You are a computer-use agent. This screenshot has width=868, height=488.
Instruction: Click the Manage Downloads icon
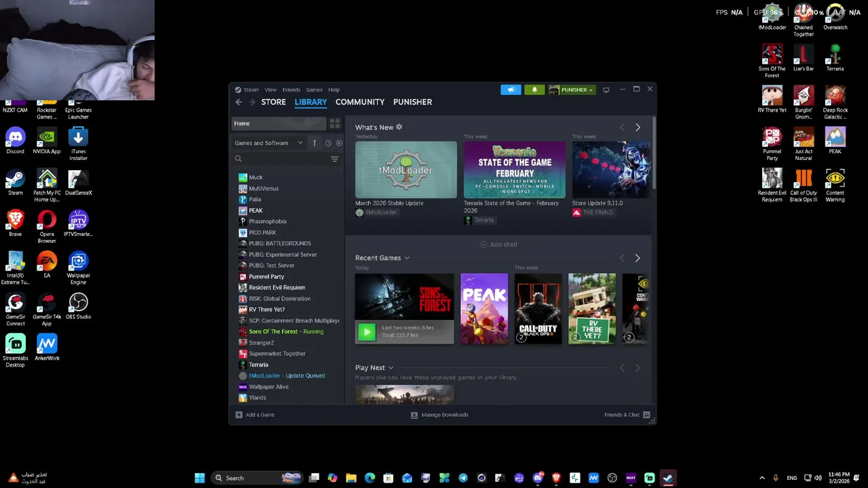[414, 415]
